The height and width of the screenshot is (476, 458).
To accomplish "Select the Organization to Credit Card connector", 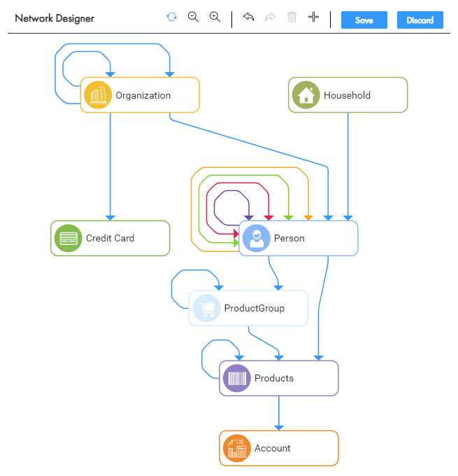I will tap(110, 165).
